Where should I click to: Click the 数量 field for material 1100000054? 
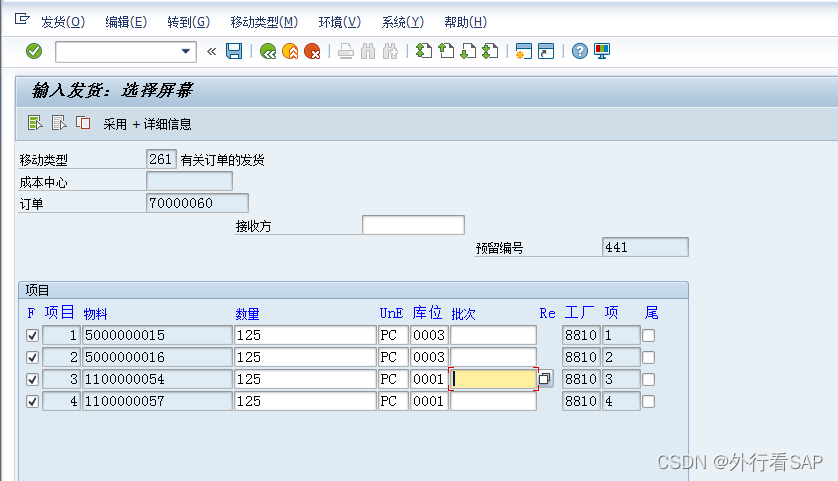pos(305,379)
